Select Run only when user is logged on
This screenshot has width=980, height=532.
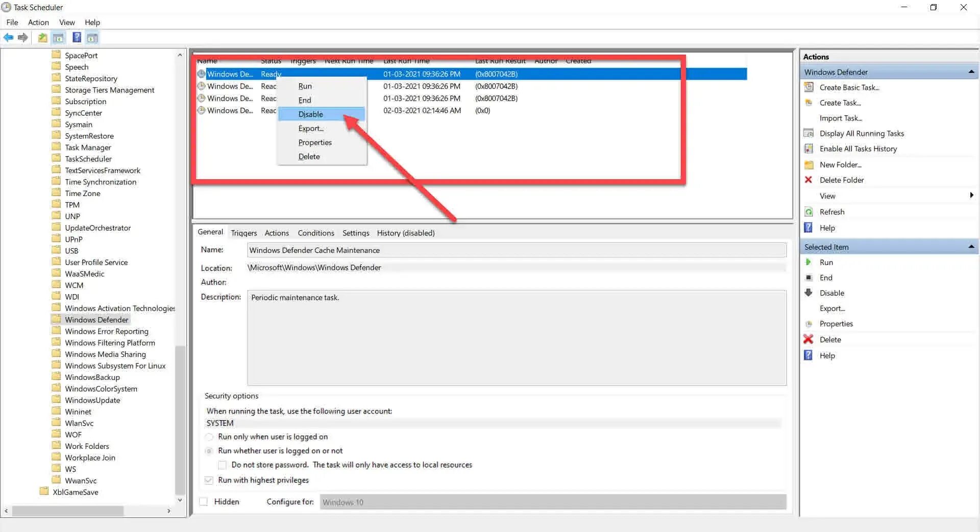coord(209,437)
